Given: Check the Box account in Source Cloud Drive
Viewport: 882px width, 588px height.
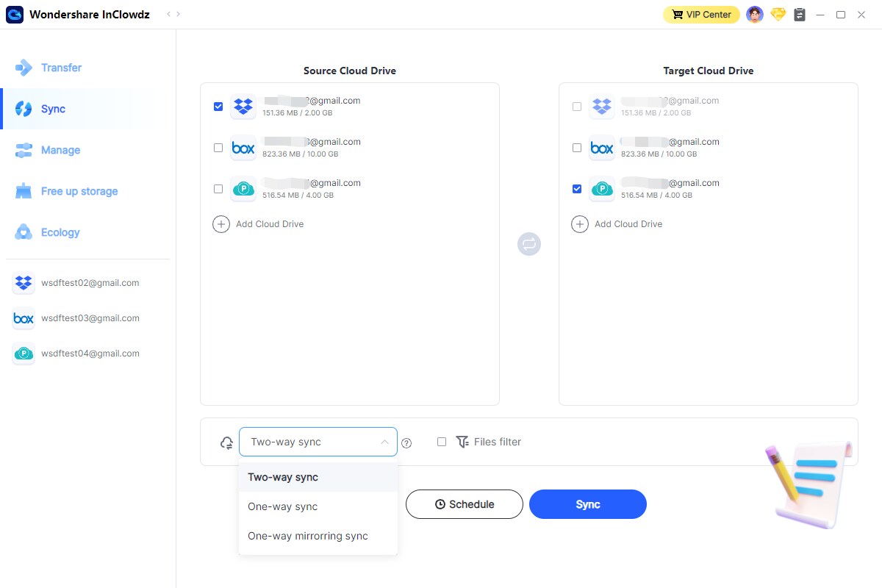Looking at the screenshot, I should (218, 148).
